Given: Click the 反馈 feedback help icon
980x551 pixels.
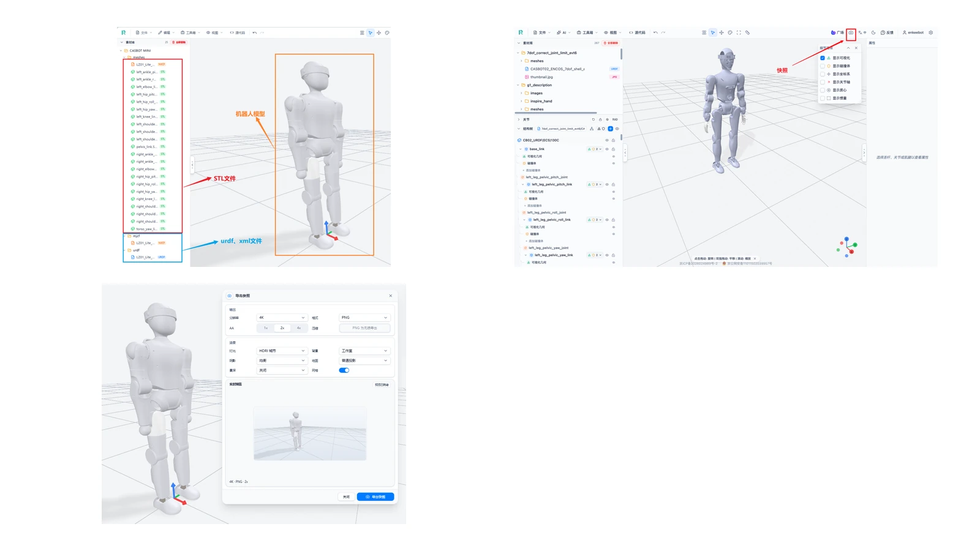Looking at the screenshot, I should click(887, 32).
